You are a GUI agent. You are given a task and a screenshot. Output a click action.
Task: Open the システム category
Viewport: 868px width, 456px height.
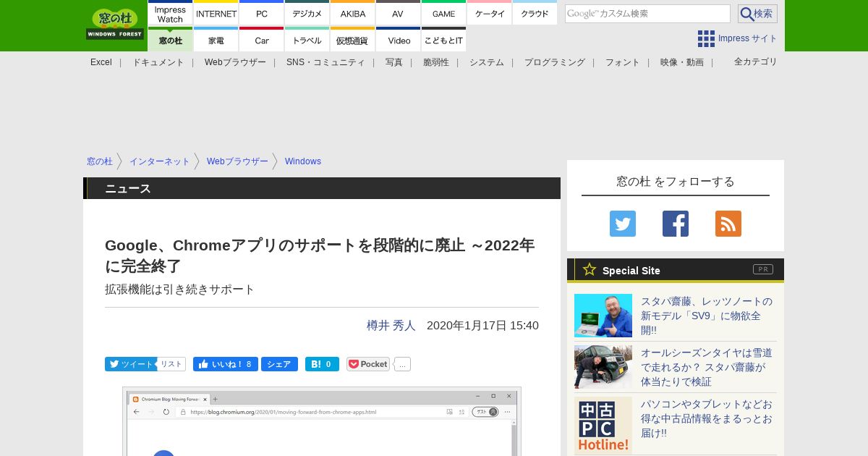tap(487, 62)
